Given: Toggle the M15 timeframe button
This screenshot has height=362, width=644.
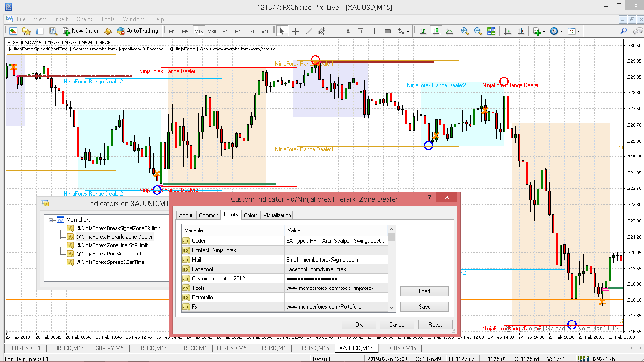Looking at the screenshot, I should 198,31.
